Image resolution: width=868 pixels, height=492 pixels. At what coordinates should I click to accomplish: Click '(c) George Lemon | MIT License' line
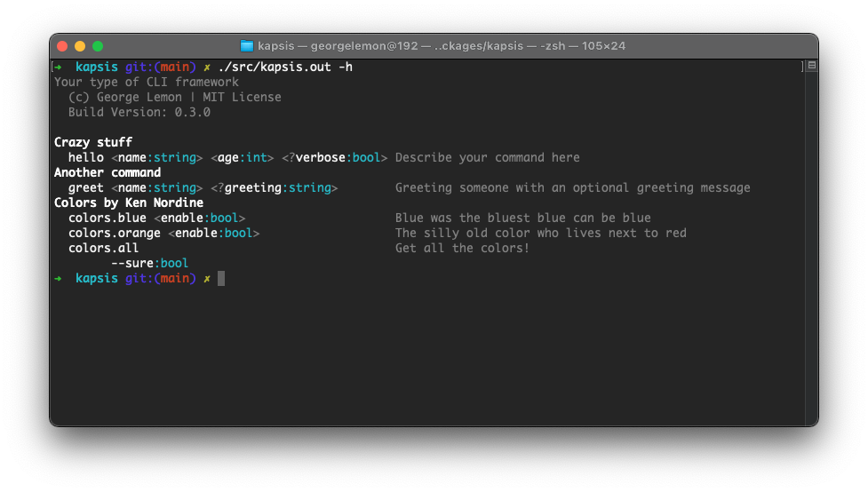click(175, 98)
